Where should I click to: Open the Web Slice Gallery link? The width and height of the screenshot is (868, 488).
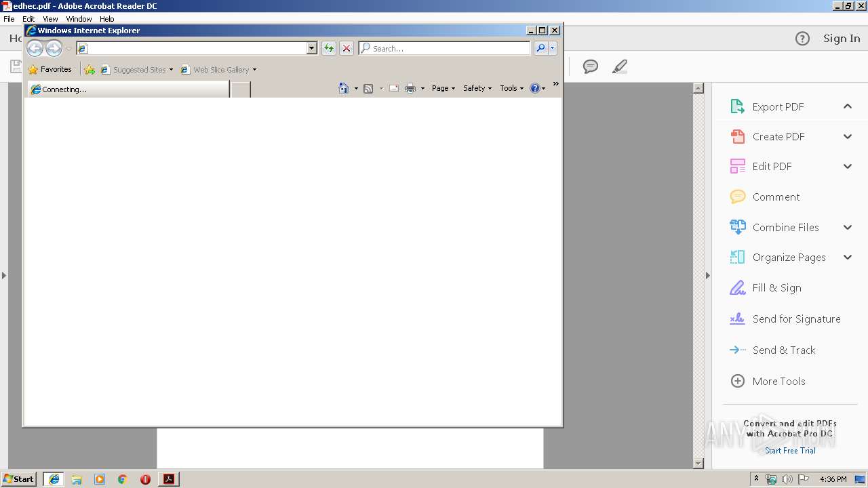click(x=218, y=69)
